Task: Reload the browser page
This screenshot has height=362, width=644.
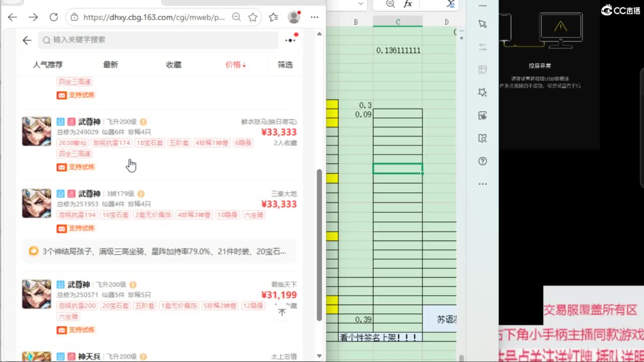Action: pyautogui.click(x=54, y=17)
